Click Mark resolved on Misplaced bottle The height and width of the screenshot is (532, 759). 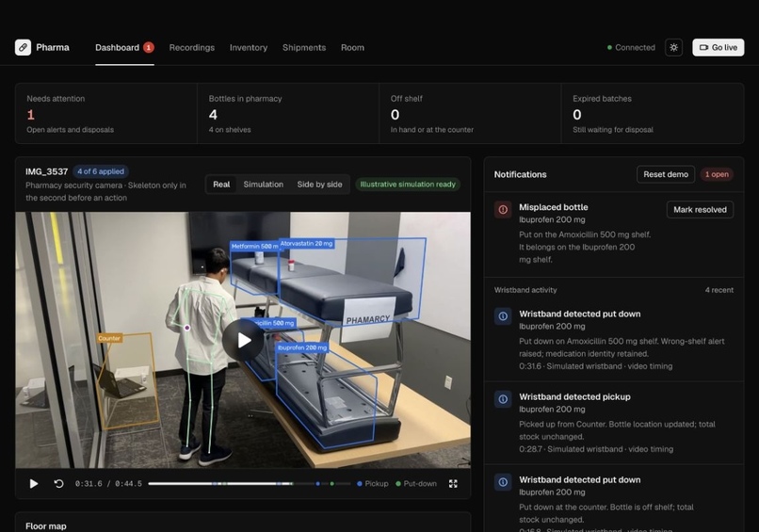(x=700, y=210)
